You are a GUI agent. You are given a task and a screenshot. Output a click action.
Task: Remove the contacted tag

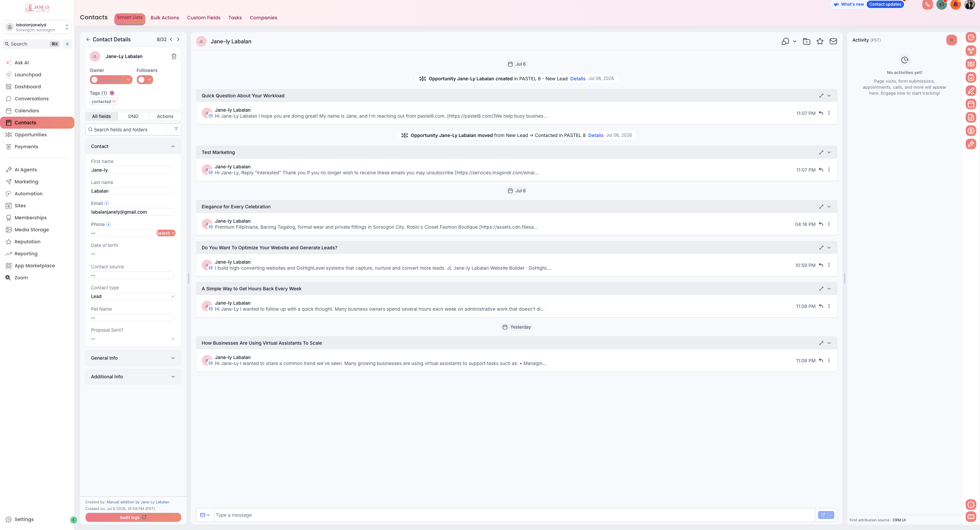(114, 102)
